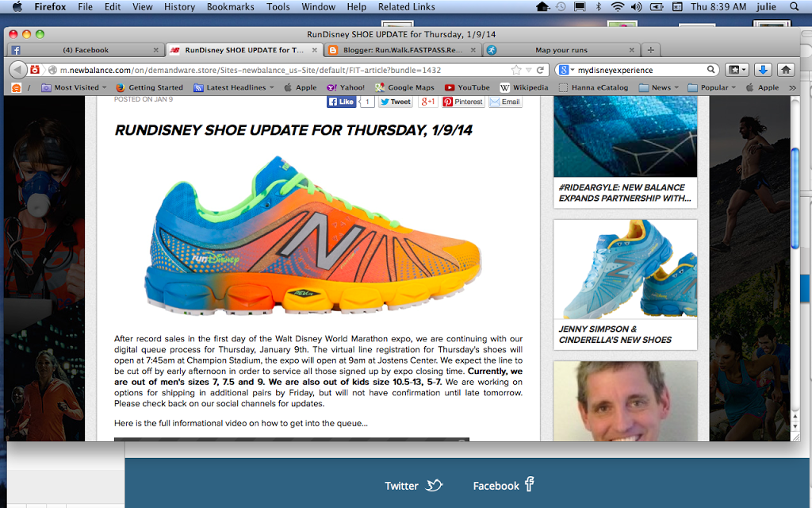Open the #RideArgyle New Balance partnership article
The image size is (812, 508).
[625, 193]
